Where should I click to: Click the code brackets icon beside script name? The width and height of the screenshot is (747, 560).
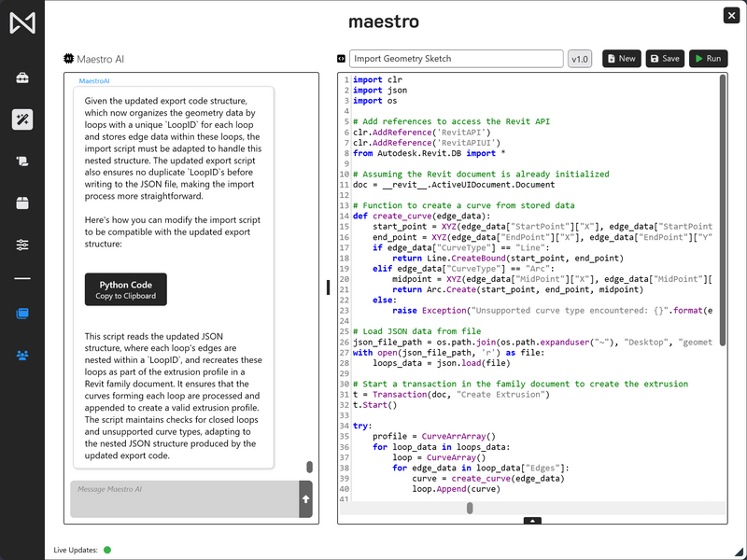click(342, 59)
